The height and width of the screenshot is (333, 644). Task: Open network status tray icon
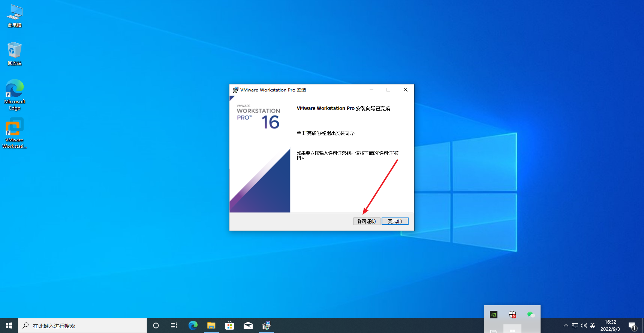pos(575,325)
